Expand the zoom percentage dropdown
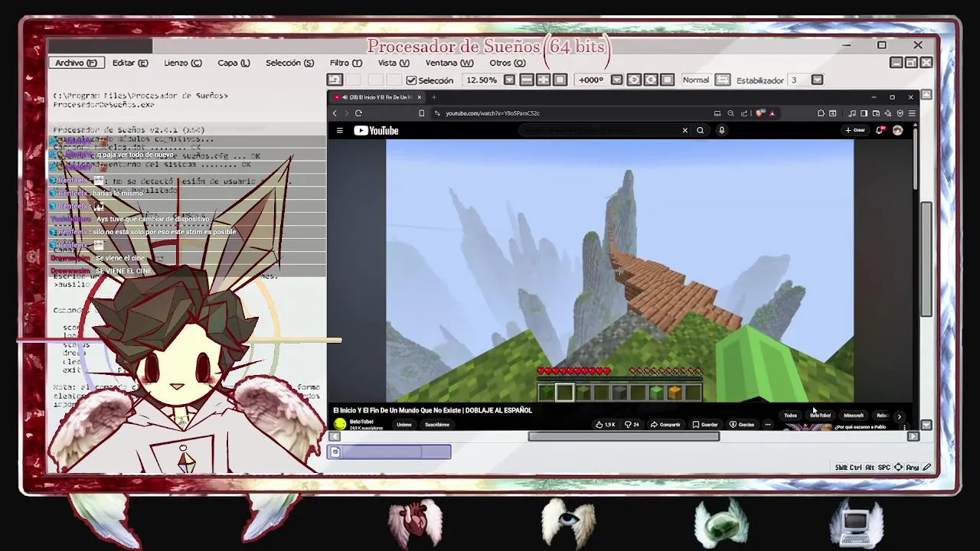This screenshot has width=980, height=551. click(509, 80)
